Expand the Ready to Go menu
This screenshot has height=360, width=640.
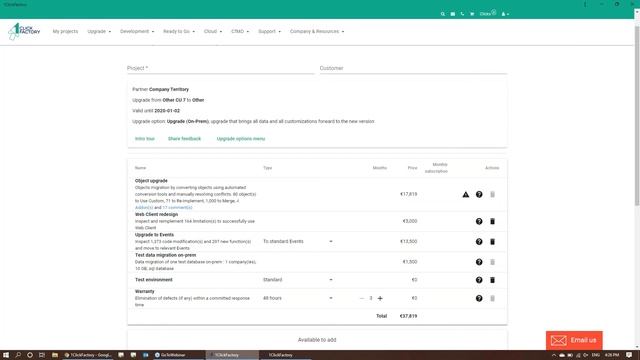(x=179, y=31)
